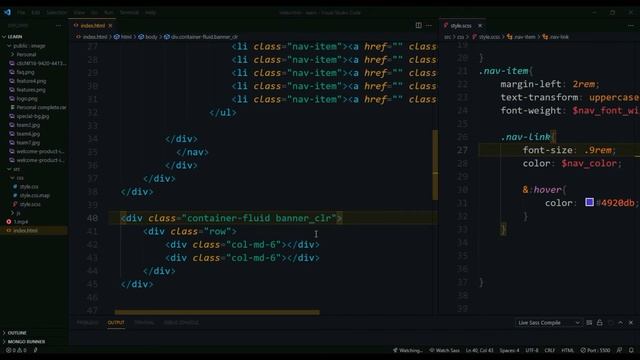640x360 pixels.
Task: Open notifications bell icon
Action: (631, 350)
